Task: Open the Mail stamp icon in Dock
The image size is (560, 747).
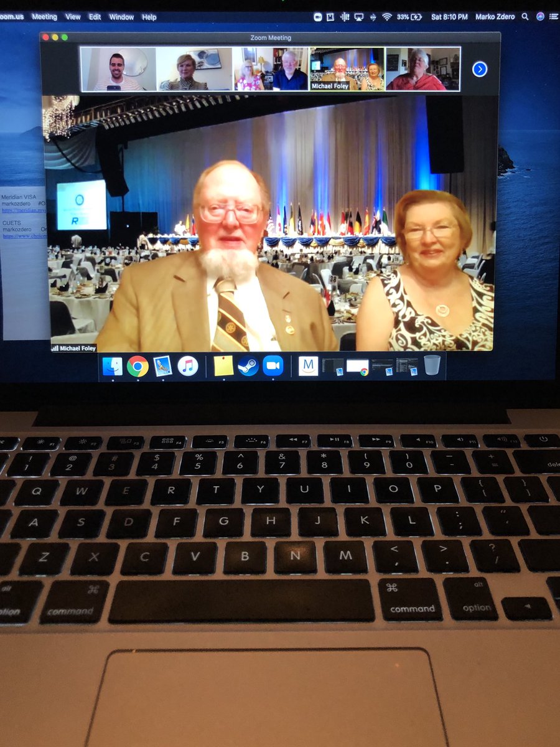Action: [x=163, y=366]
